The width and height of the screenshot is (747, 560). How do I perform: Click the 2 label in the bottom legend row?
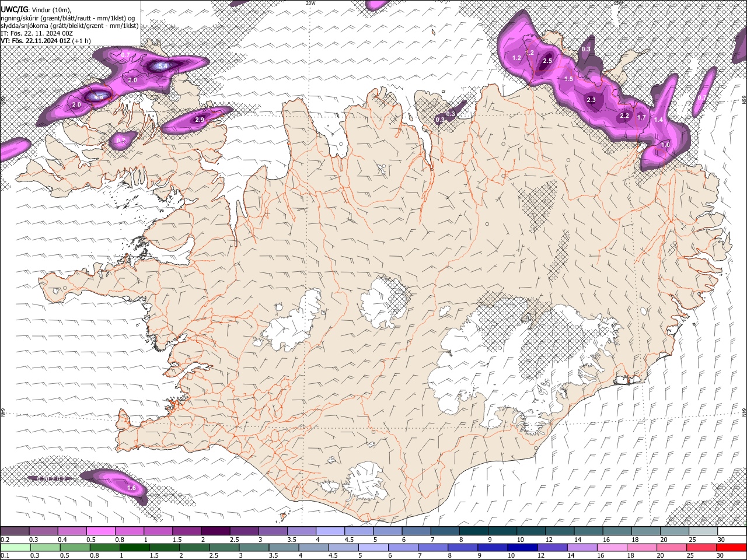coord(181,555)
